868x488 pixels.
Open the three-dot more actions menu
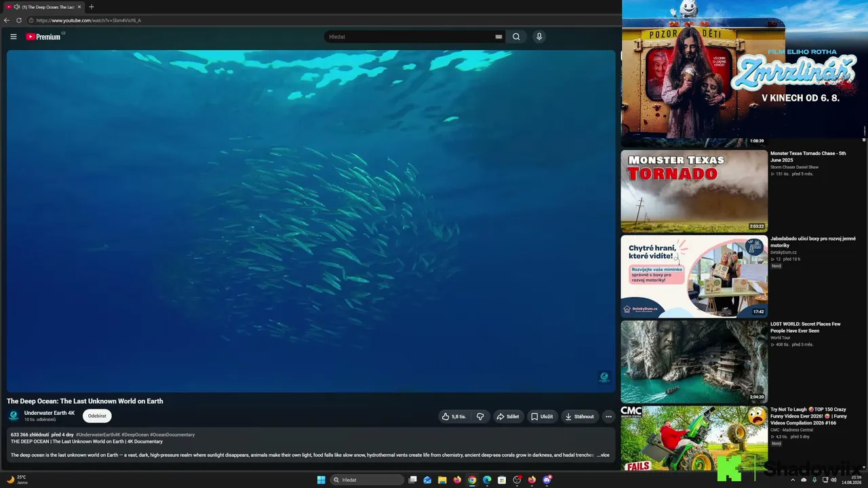coord(608,416)
